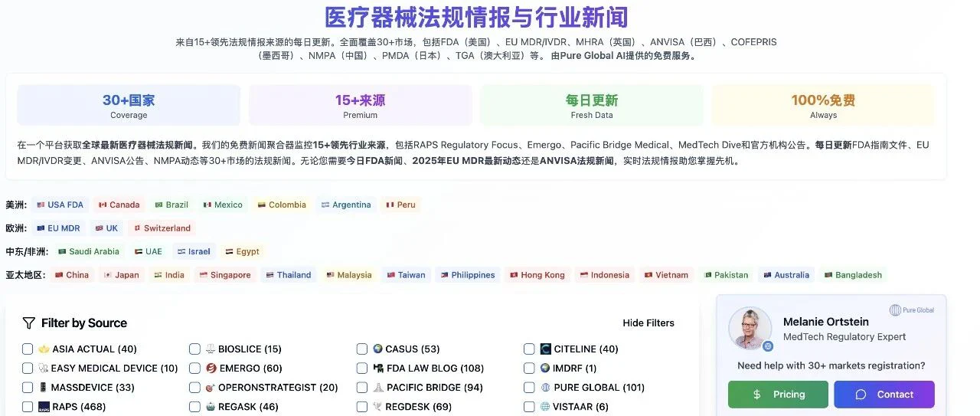
Task: Open Melanie Ortstein's profile photo
Action: pyautogui.click(x=750, y=328)
